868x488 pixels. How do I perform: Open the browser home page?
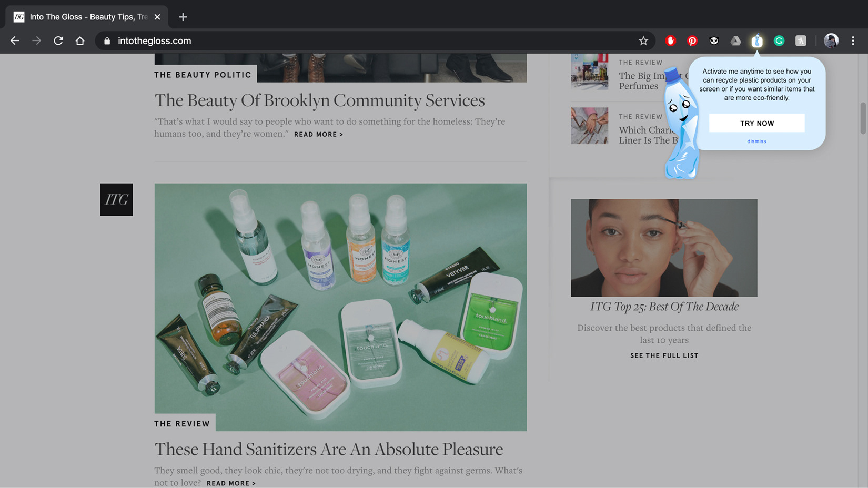point(80,40)
